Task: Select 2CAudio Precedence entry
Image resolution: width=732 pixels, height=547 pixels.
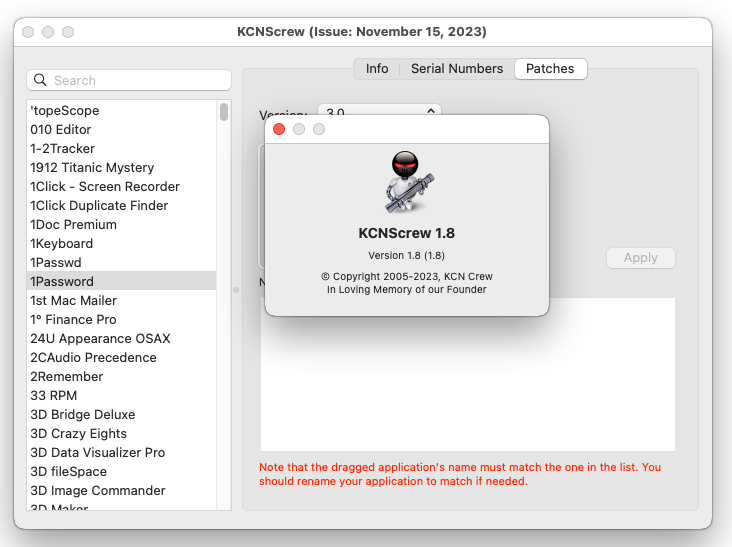Action: (x=121, y=358)
